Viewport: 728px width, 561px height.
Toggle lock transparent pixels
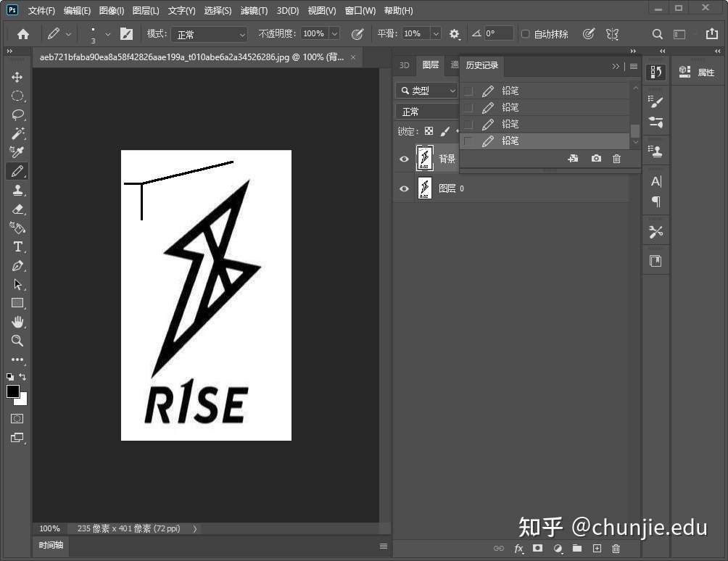[x=429, y=131]
